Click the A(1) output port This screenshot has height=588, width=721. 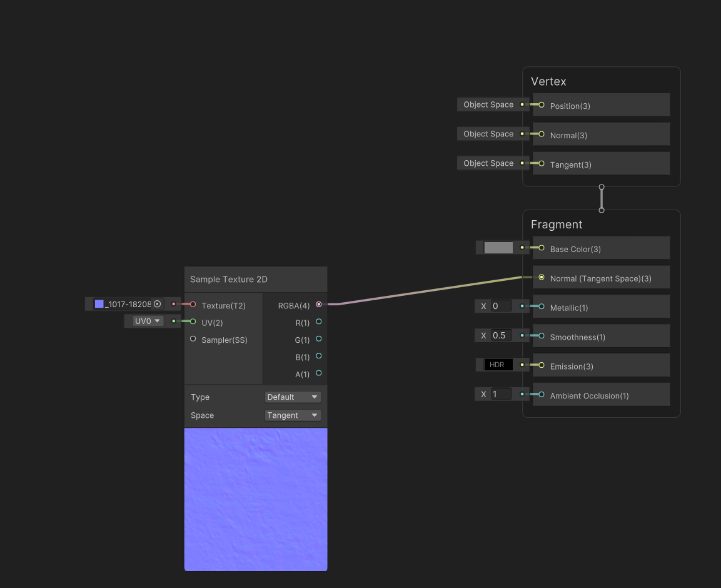click(x=318, y=374)
